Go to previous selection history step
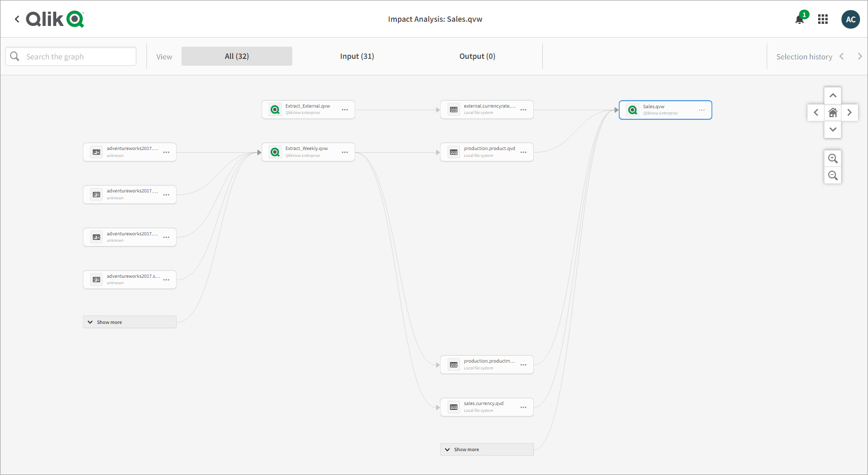 click(841, 57)
